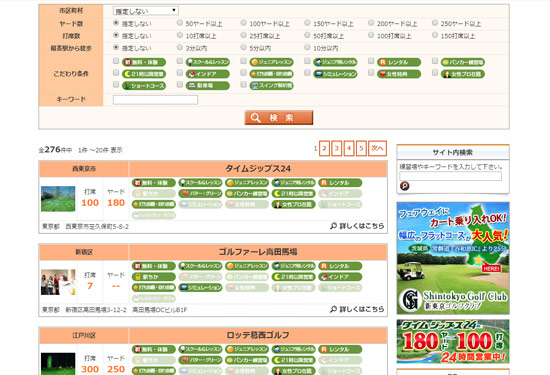Tick the ショートコース filter checkbox
Screen dimensions: 550x375
pyautogui.click(x=116, y=84)
